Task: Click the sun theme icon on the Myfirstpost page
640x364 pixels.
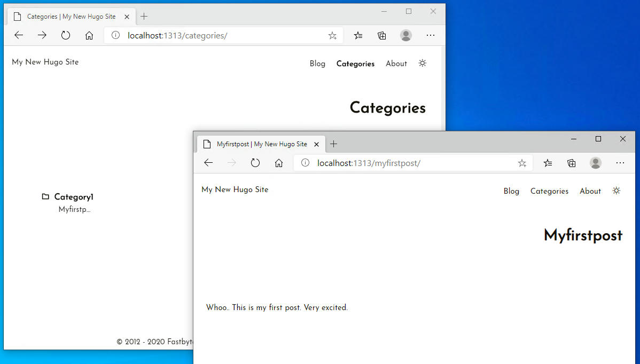Action: pyautogui.click(x=616, y=191)
